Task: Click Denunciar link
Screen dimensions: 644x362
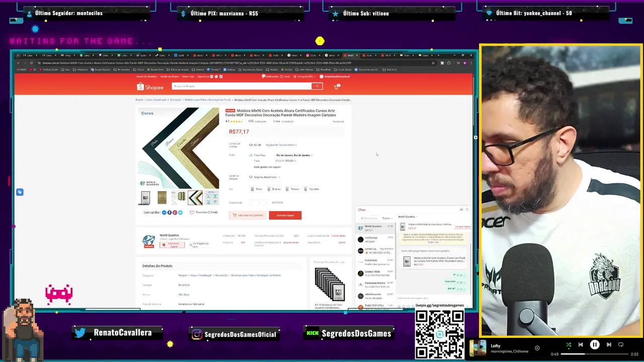Action: pyautogui.click(x=338, y=122)
